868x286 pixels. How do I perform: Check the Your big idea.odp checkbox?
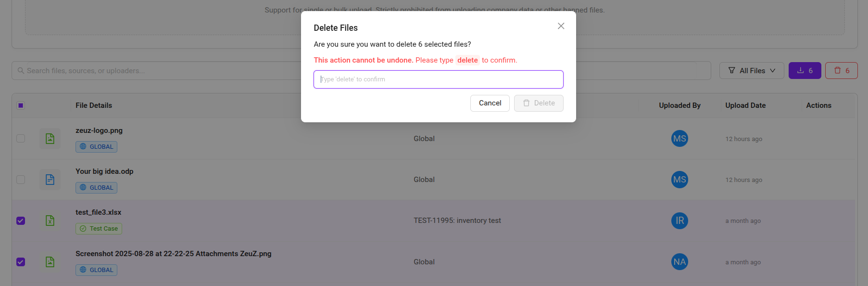click(x=21, y=180)
